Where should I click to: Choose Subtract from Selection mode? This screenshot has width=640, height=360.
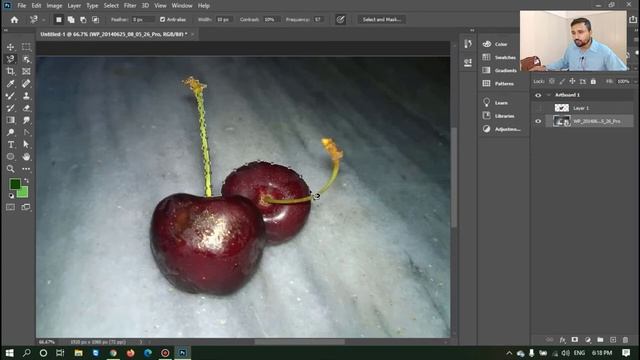(83, 20)
